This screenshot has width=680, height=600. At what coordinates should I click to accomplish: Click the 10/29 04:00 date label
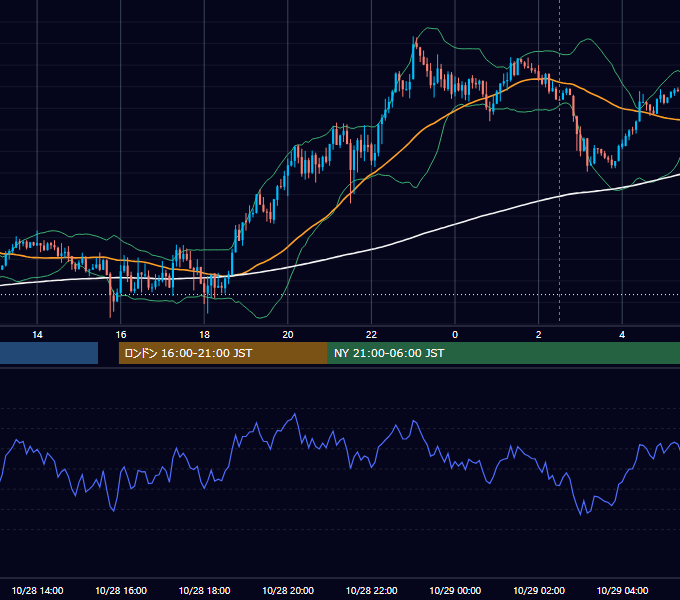[622, 590]
